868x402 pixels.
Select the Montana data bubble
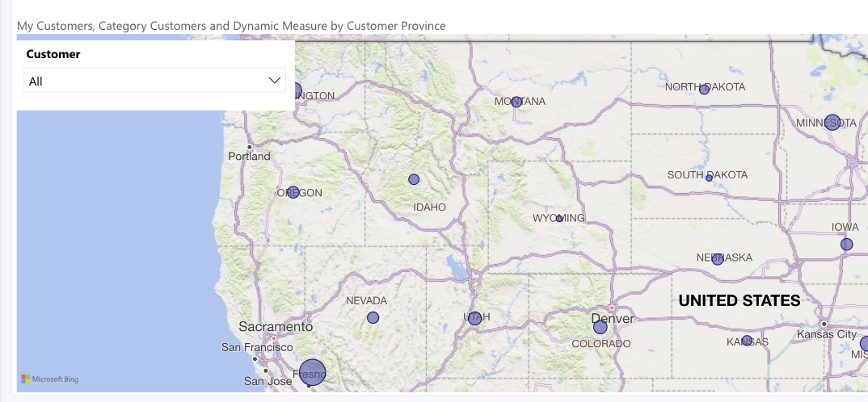516,102
